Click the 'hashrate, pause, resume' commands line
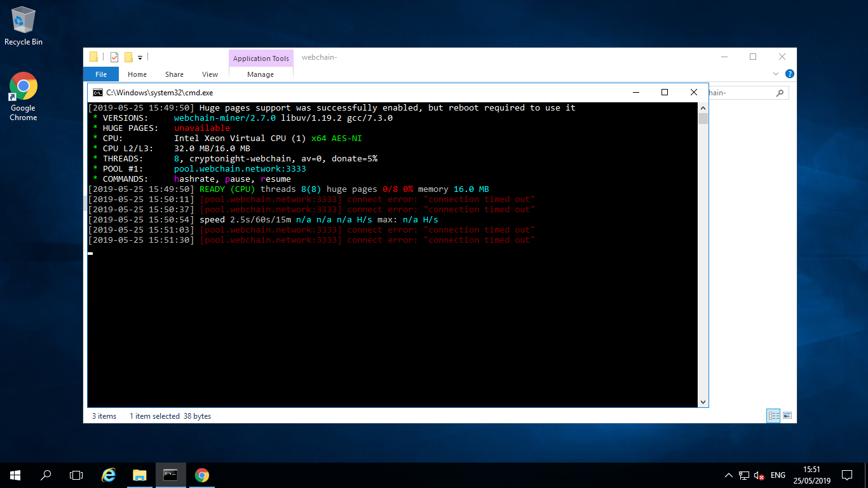Image resolution: width=868 pixels, height=488 pixels. 192,179
